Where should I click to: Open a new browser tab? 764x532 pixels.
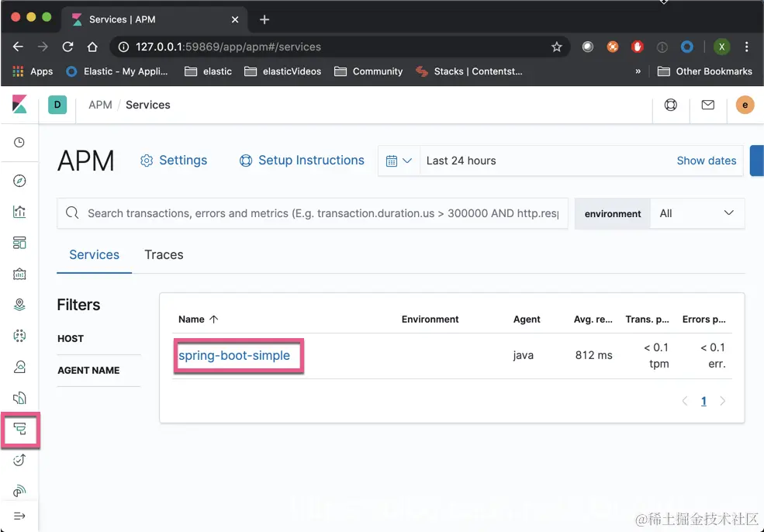(264, 19)
